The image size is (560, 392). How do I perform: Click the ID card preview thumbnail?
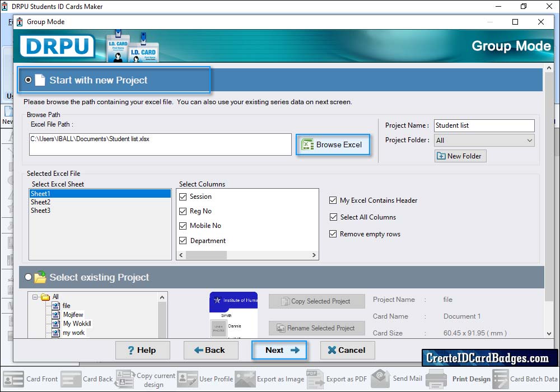pos(233,315)
